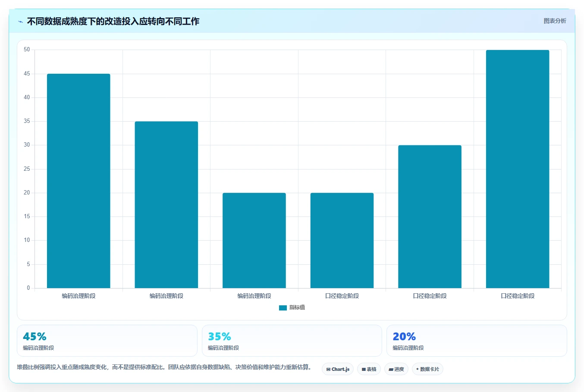Image resolution: width=584 pixels, height=392 pixels.
Task: Open the 35% data card
Action: [292, 341]
